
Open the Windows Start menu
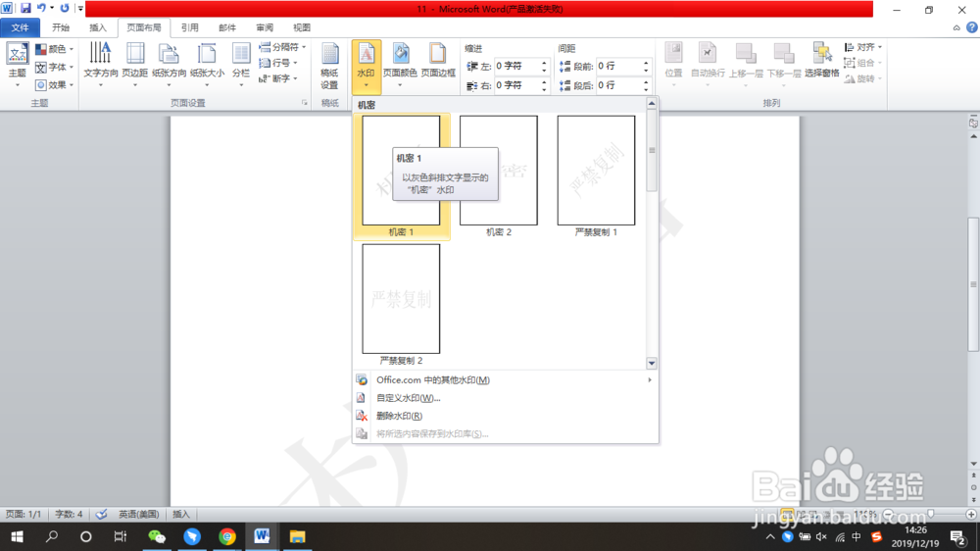(x=17, y=536)
